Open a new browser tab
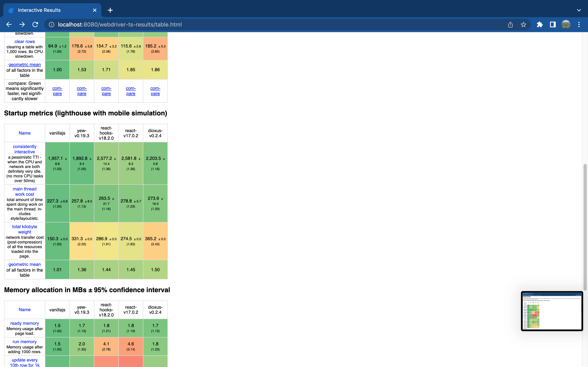 click(x=110, y=10)
